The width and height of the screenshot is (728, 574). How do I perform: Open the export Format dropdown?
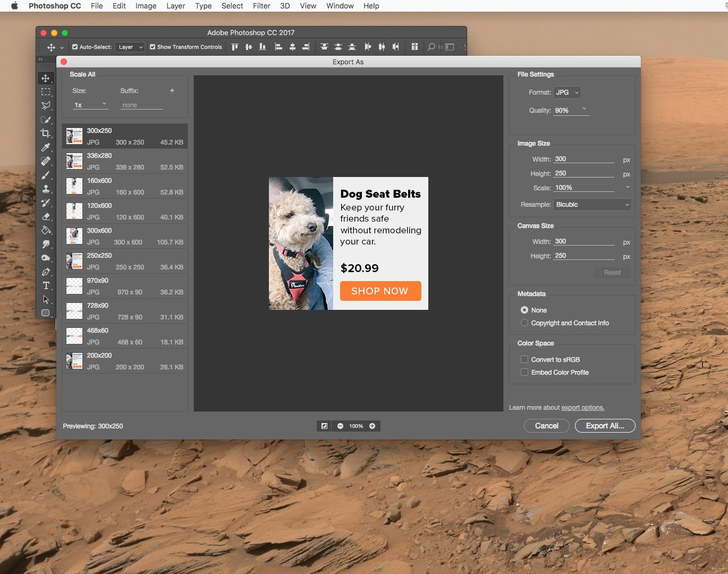(x=566, y=92)
